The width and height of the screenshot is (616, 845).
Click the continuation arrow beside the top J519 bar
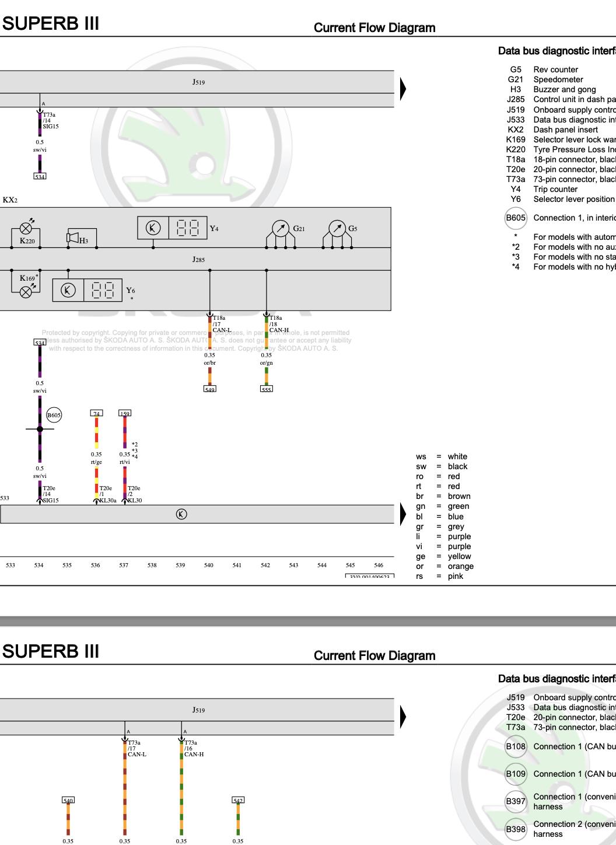click(402, 88)
